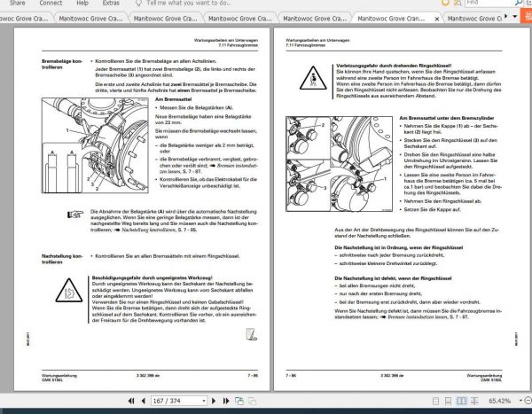532x414 pixels.
Task: Open the page number dropdown
Action: 204,401
